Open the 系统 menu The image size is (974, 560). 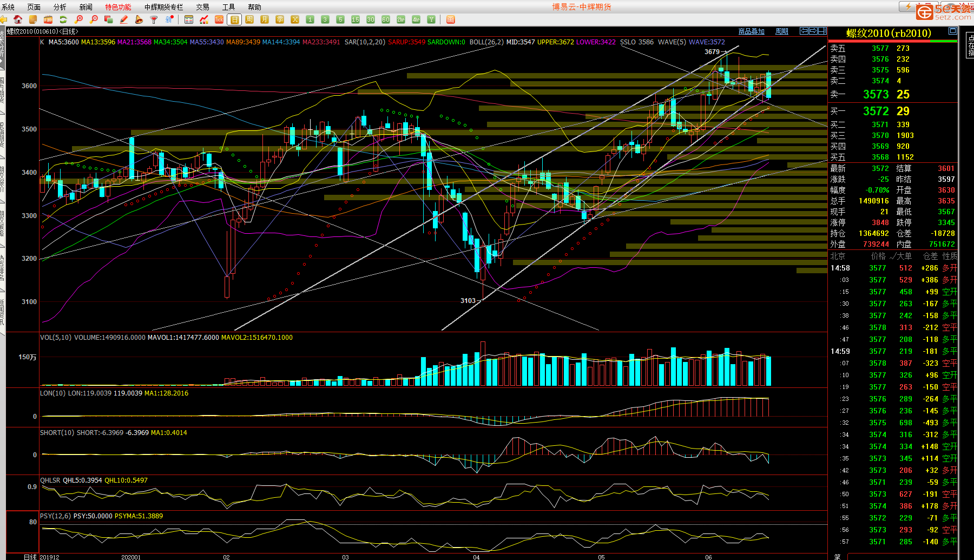tap(8, 7)
